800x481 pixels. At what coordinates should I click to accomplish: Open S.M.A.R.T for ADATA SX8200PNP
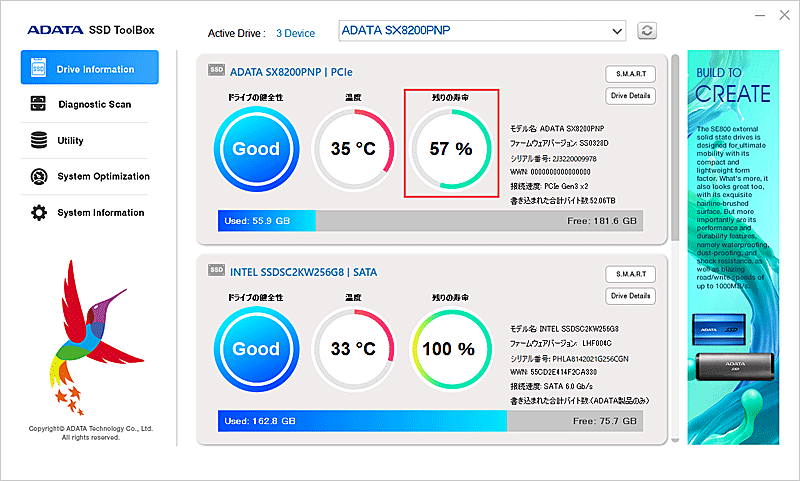[631, 74]
